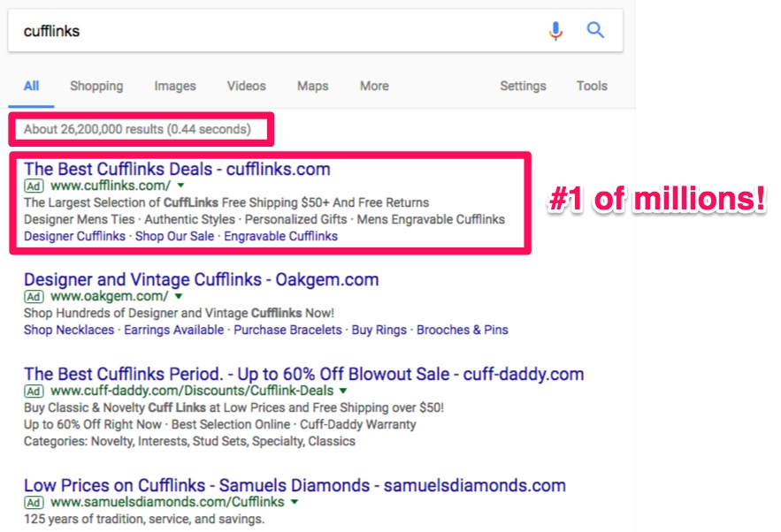Click Ad badge beside www.samuelsdiamonds.com/Cufflinks
This screenshot has width=781, height=532.
34,503
